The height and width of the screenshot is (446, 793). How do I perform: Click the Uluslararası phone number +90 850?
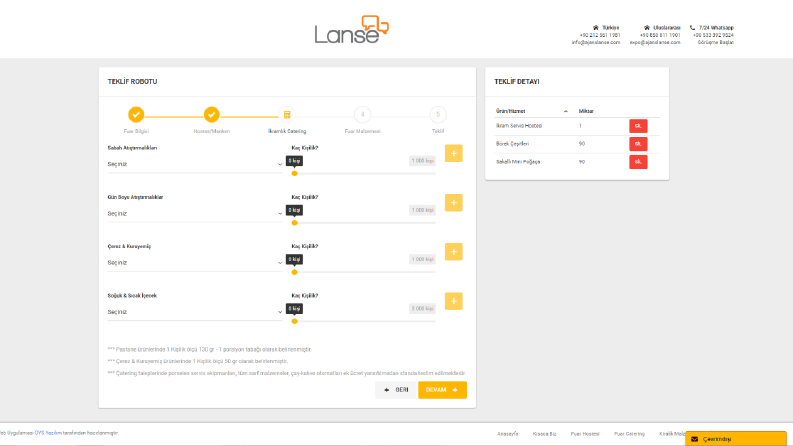click(660, 35)
